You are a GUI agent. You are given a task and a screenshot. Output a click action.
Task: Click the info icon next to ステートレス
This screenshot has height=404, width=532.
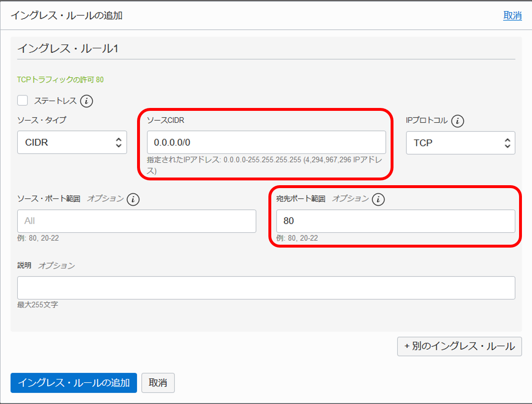(x=86, y=101)
